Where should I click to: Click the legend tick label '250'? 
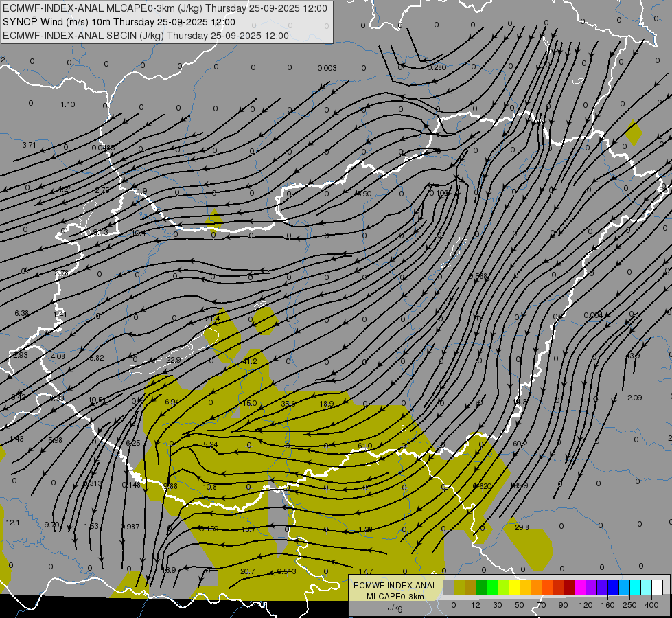(x=629, y=605)
